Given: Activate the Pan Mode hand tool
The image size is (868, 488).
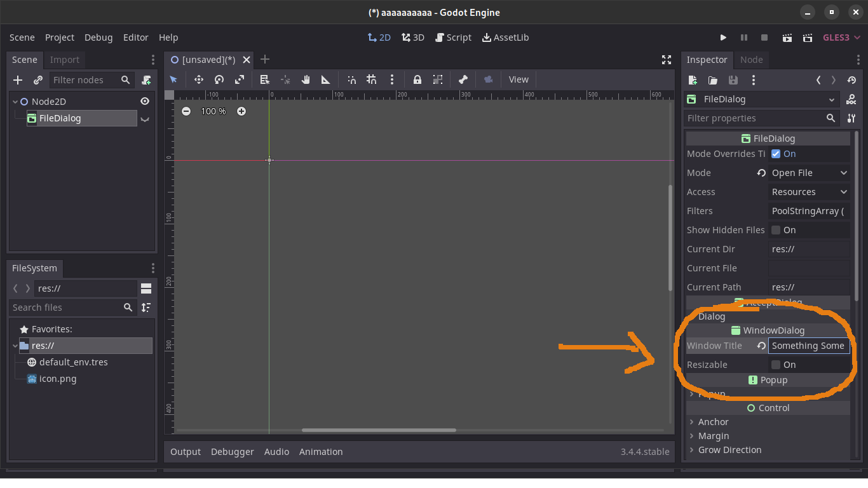Looking at the screenshot, I should (x=306, y=79).
